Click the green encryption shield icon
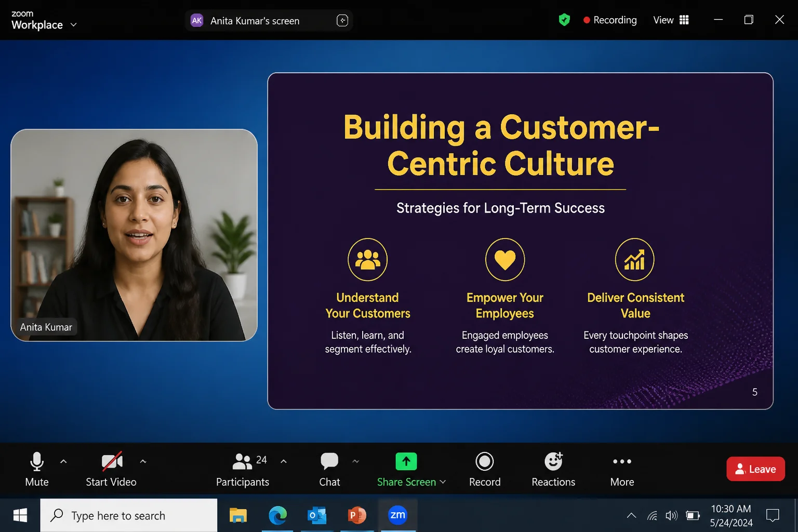Image resolution: width=798 pixels, height=532 pixels. 564,20
